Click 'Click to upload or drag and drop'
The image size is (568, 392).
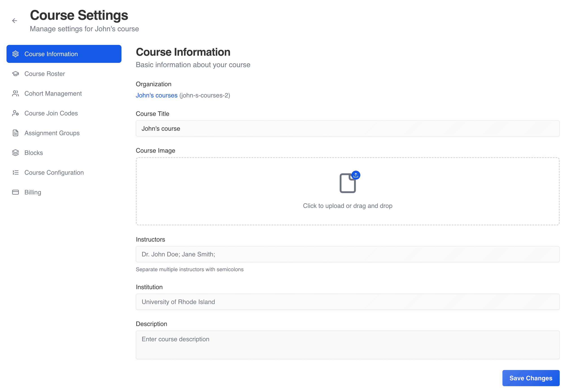[348, 206]
